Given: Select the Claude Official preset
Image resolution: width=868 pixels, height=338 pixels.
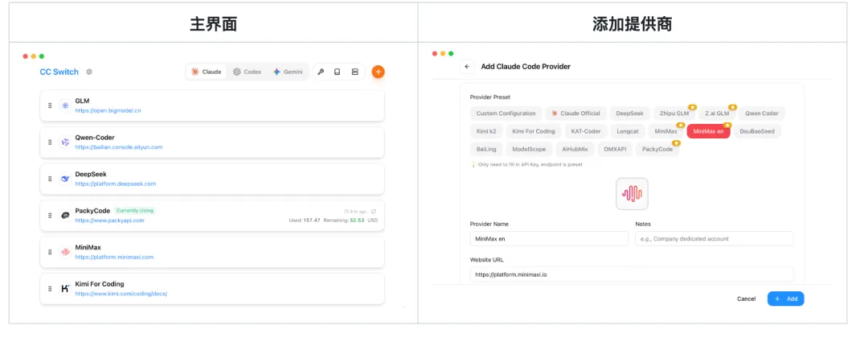Looking at the screenshot, I should pos(575,113).
